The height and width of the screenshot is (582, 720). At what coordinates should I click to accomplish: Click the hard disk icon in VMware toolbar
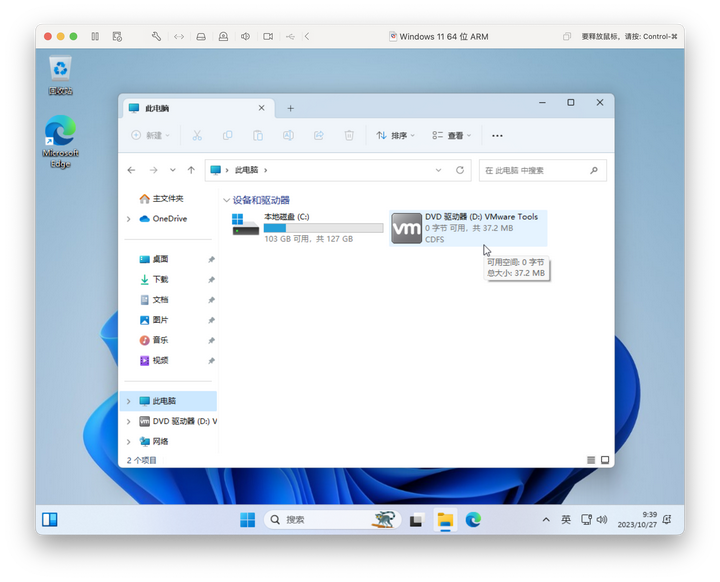point(201,36)
